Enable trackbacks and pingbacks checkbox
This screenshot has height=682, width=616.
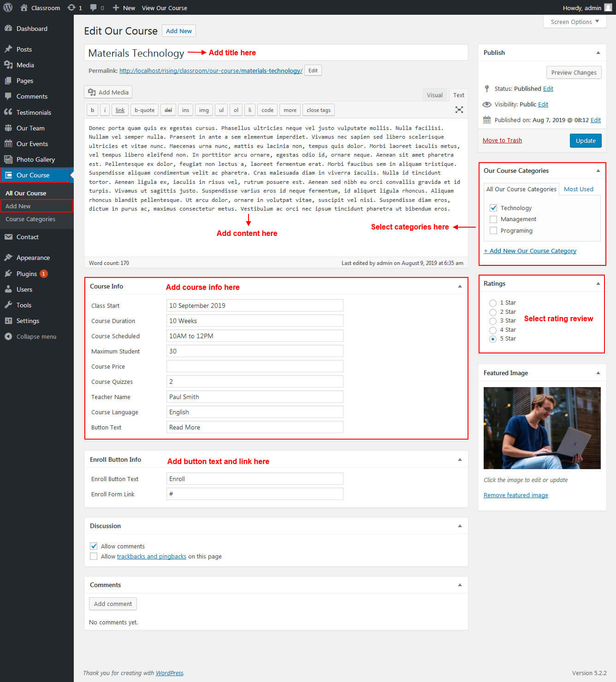click(94, 556)
